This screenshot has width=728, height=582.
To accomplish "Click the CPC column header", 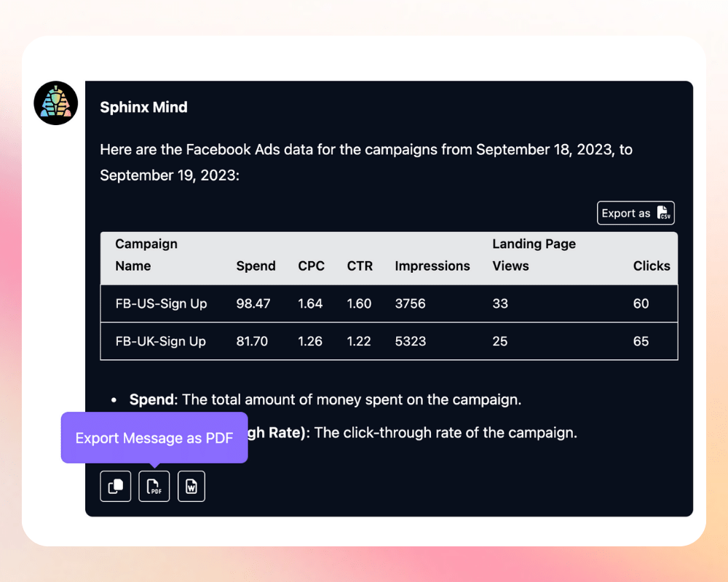I will tap(311, 266).
